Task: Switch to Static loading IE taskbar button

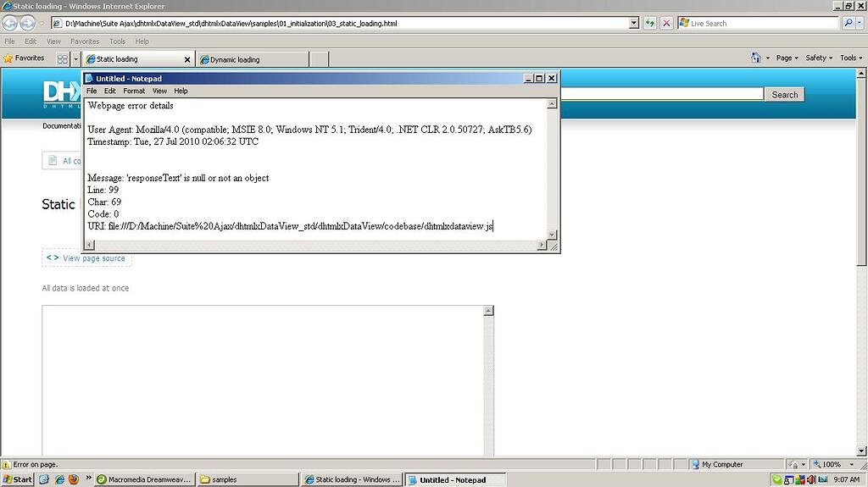Action: coord(352,479)
